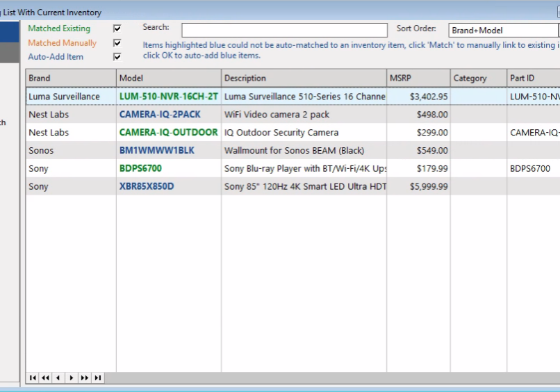Sort by the Description column header

(304, 79)
